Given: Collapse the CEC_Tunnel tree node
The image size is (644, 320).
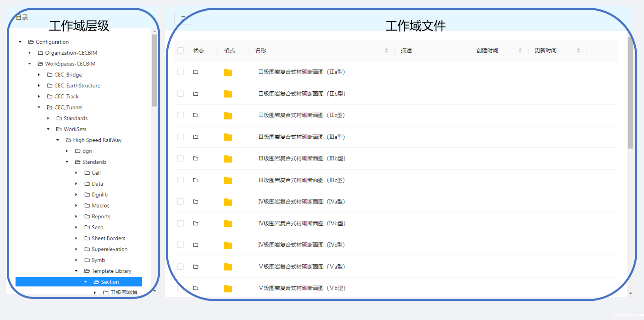Looking at the screenshot, I should [39, 107].
